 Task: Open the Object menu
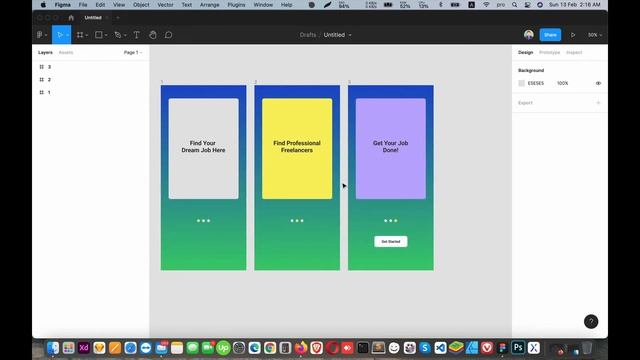(x=141, y=5)
